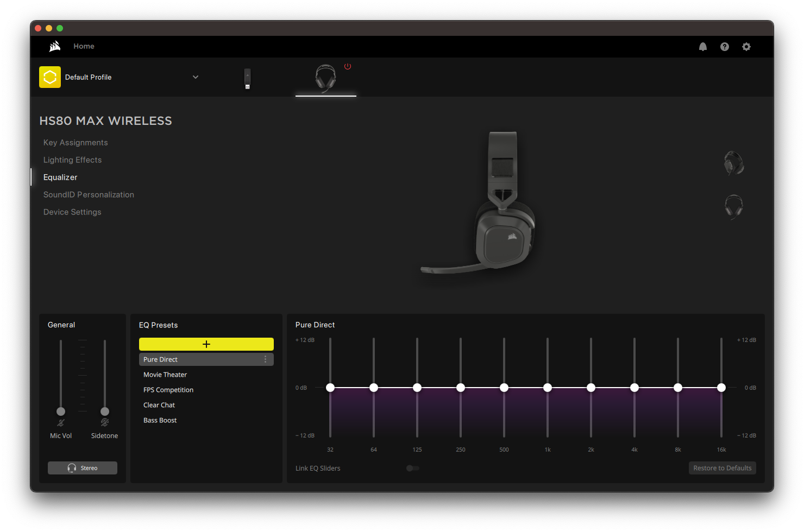
Task: Show the front headset view thumbnail
Action: coord(734,207)
